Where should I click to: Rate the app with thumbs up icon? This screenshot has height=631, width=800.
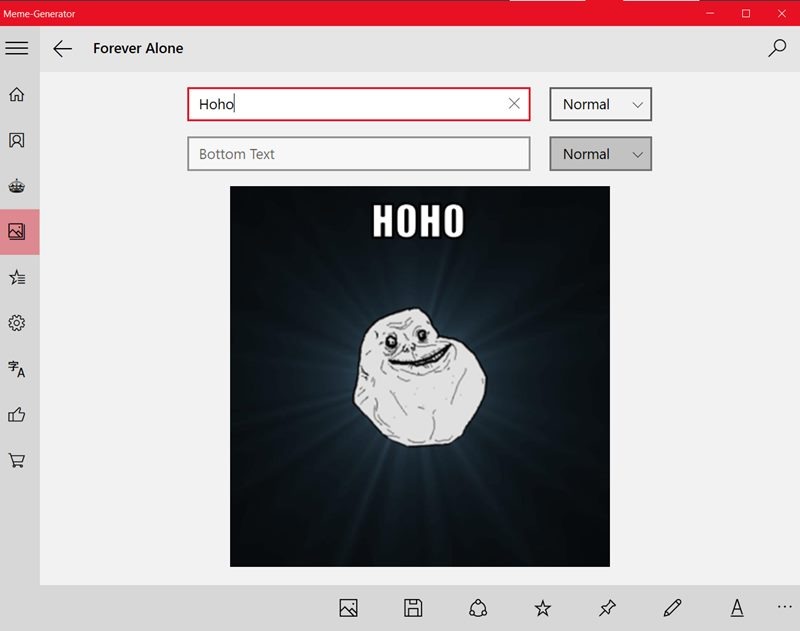click(x=16, y=413)
